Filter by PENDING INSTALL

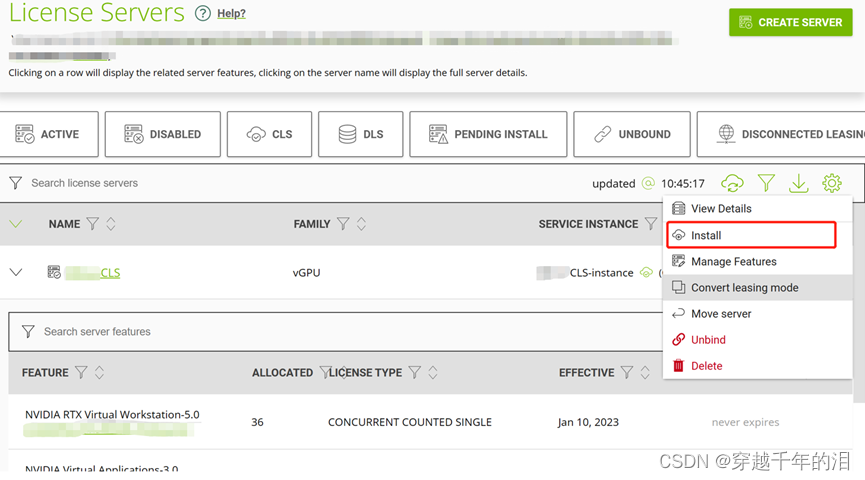point(488,134)
